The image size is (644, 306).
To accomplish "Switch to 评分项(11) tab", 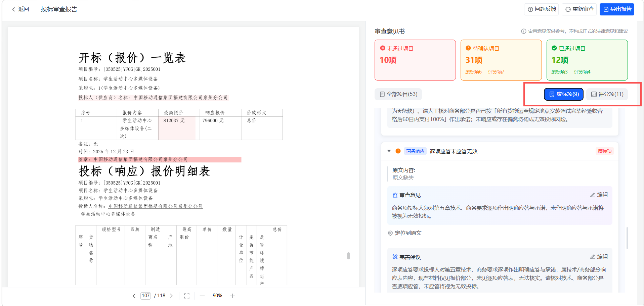I will 607,94.
